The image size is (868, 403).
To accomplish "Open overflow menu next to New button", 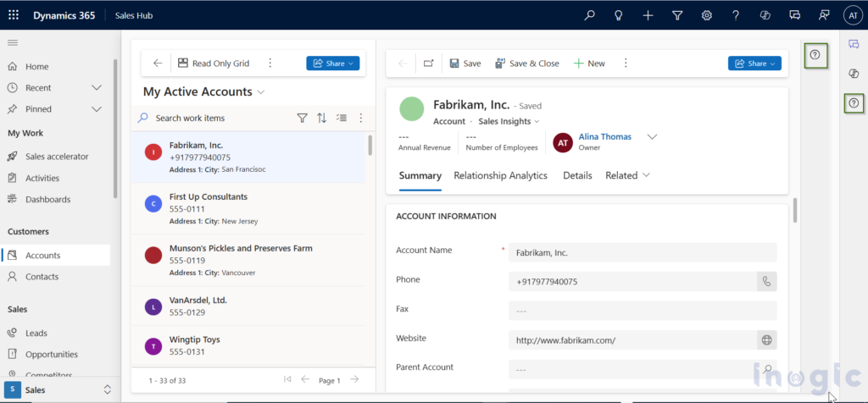I will 626,63.
